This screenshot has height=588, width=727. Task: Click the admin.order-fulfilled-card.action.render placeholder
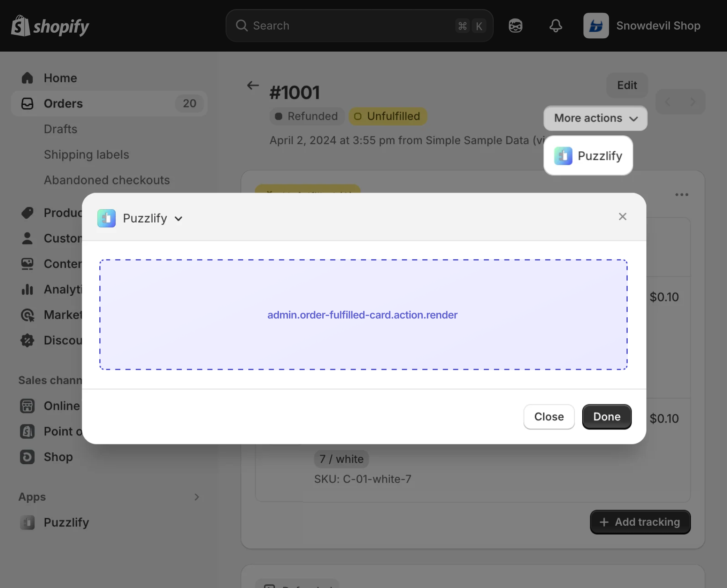(x=363, y=315)
